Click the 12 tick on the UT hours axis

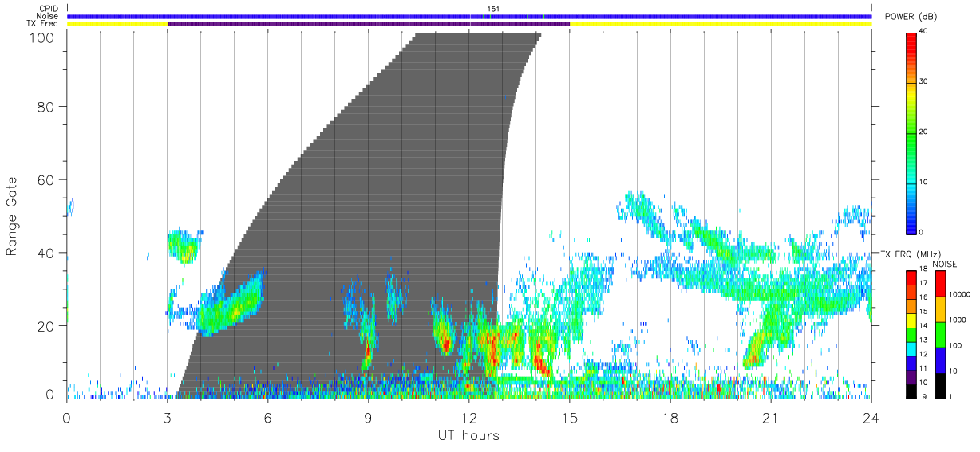coord(469,417)
